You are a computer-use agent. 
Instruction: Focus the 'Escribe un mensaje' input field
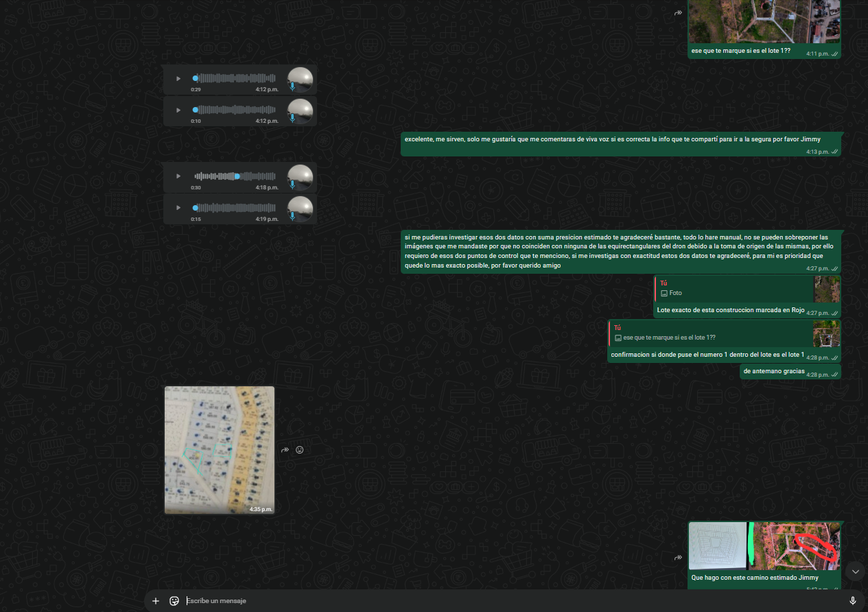(480, 601)
